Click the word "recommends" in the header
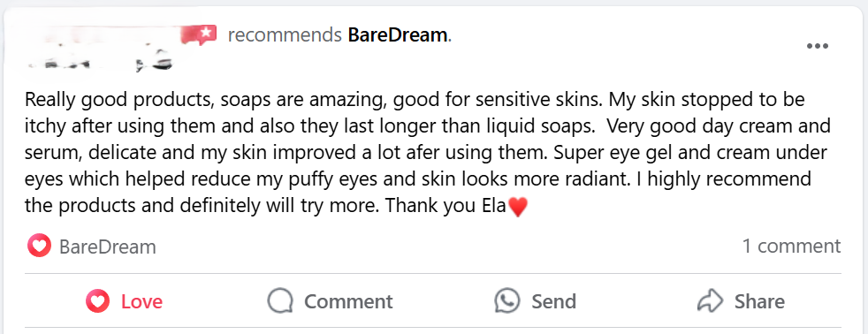Image resolution: width=868 pixels, height=334 pixels. (286, 35)
